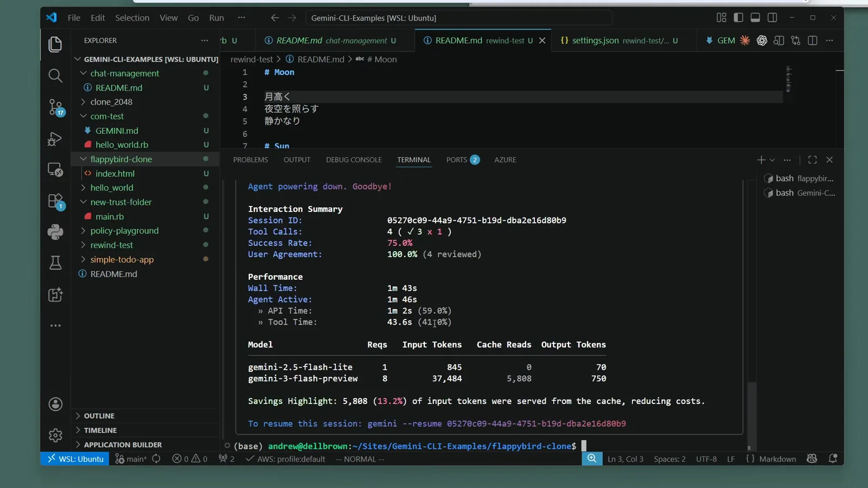
Task: Switch to the PROBLEMS panel tab
Action: click(251, 160)
